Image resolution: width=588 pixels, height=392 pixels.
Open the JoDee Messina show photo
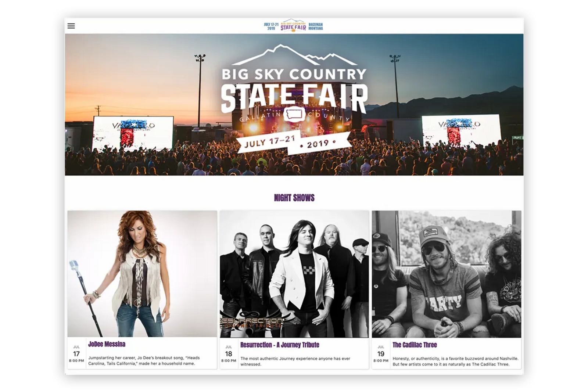[x=142, y=274]
